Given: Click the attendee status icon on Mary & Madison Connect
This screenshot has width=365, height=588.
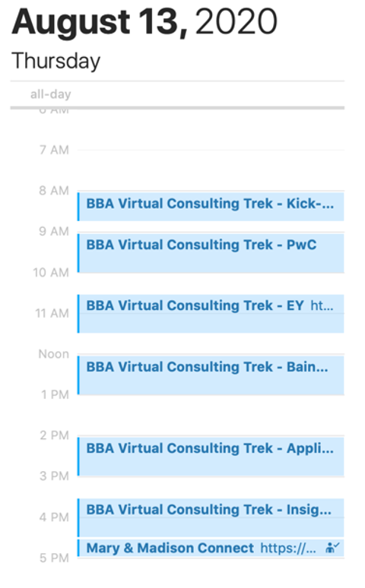Looking at the screenshot, I should click(x=332, y=548).
